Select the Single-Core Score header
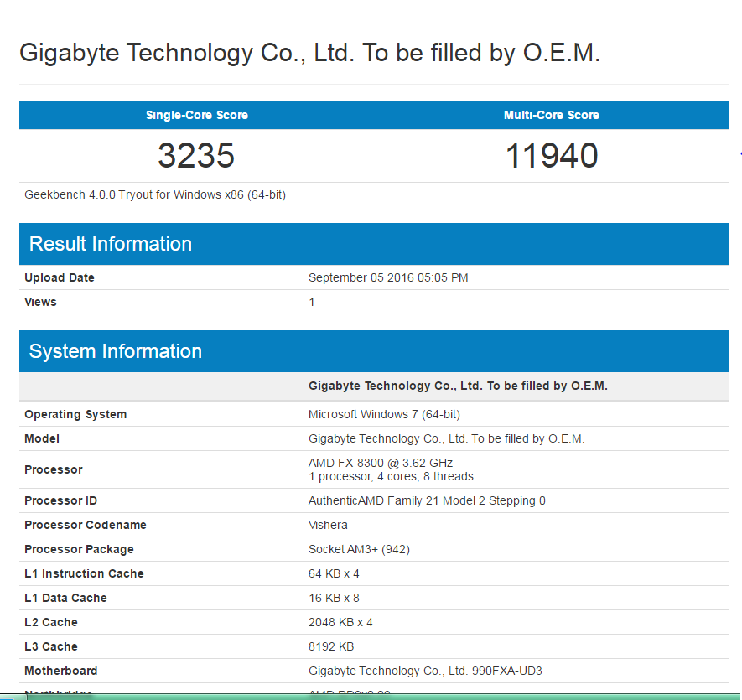The height and width of the screenshot is (700, 742). click(197, 115)
